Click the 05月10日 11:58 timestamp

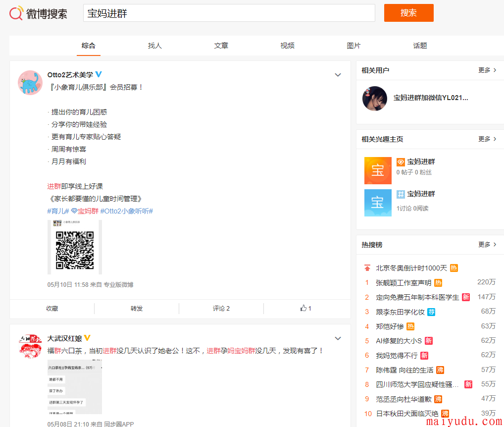[68, 284]
